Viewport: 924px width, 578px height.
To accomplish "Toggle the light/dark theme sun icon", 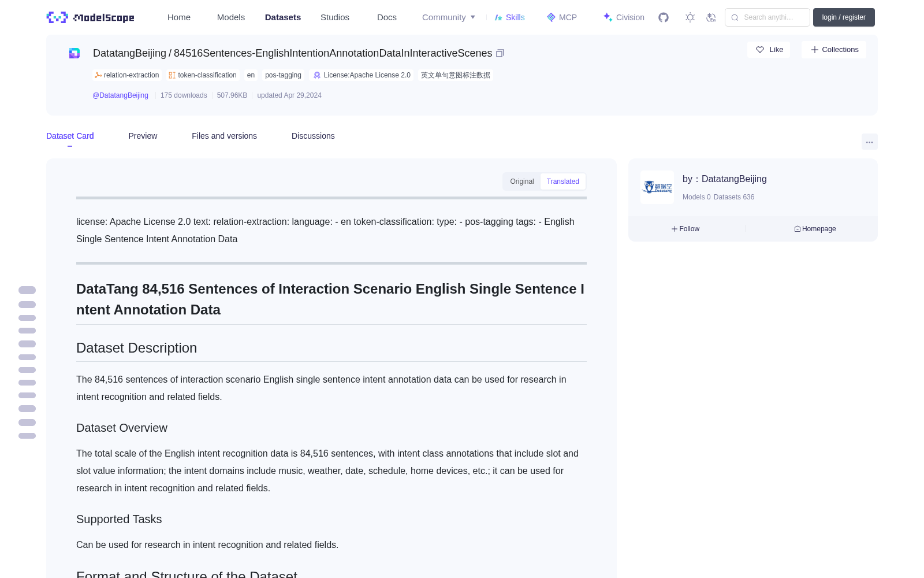I will (690, 17).
